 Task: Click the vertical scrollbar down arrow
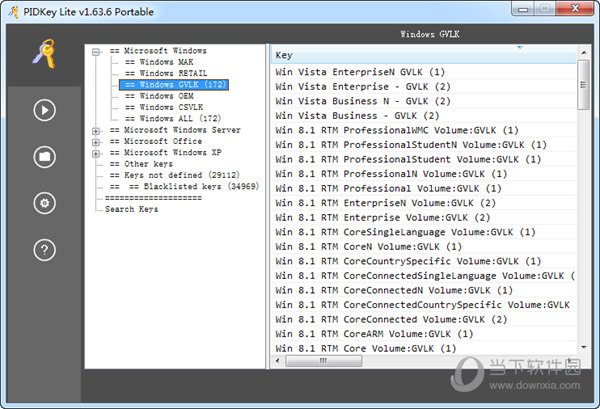point(584,347)
